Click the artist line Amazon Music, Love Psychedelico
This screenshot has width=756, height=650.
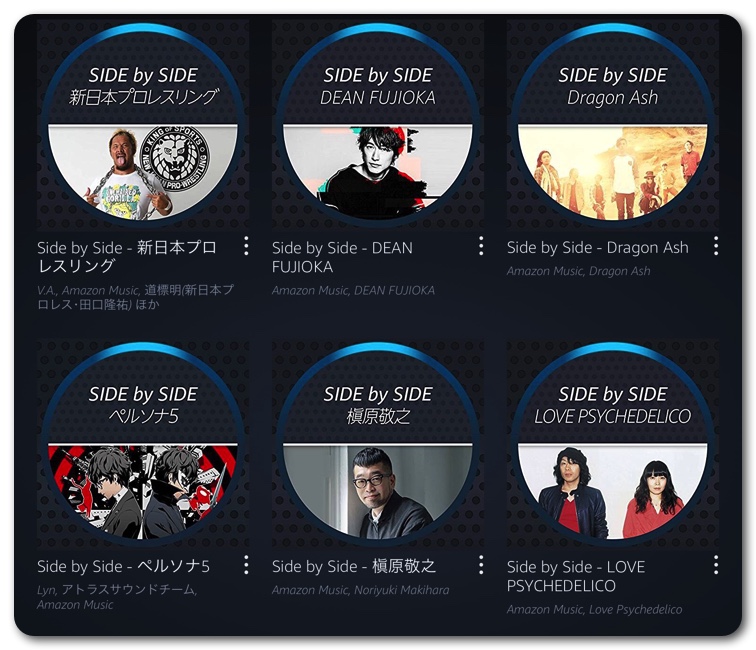coord(594,609)
